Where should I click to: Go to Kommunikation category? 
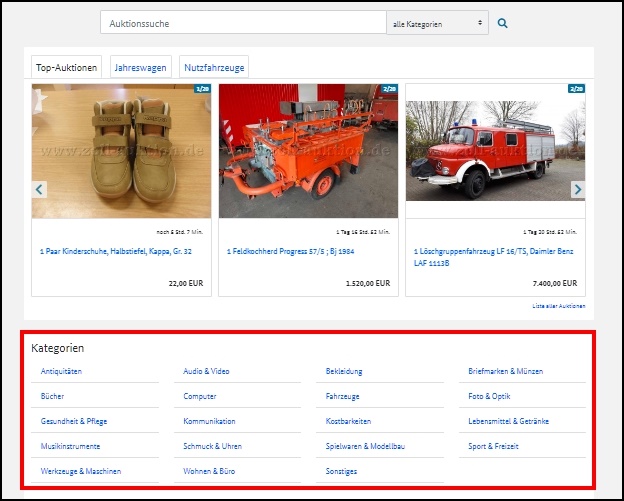point(209,421)
